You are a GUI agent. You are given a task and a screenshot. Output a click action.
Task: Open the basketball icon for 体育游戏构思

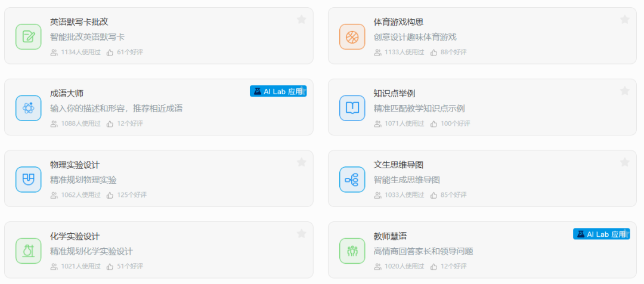tap(352, 36)
